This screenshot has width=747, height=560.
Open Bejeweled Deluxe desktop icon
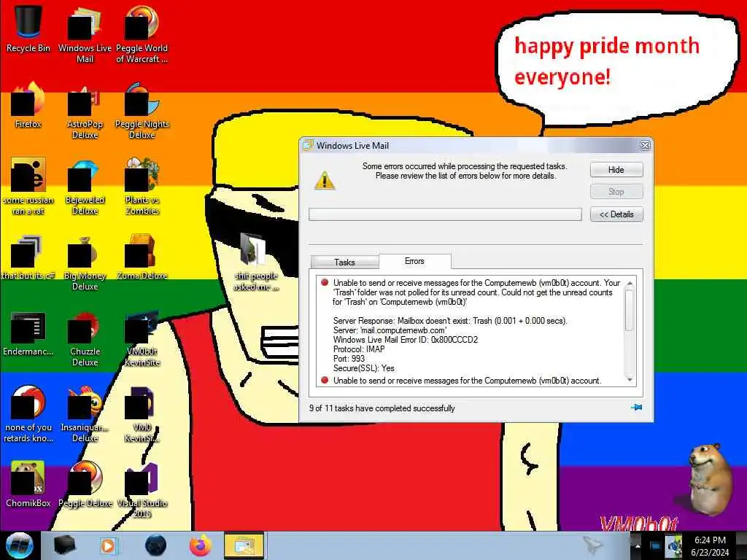click(85, 186)
